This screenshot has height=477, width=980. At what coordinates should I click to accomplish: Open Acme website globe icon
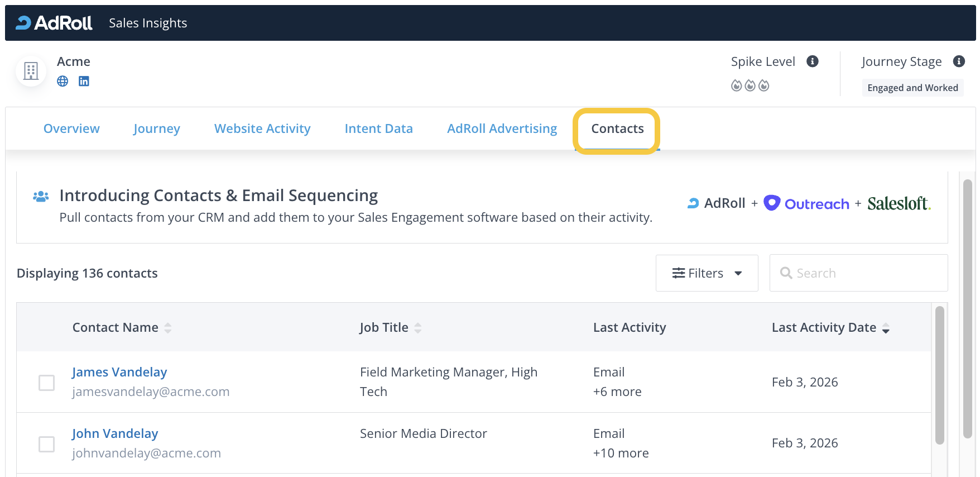[x=63, y=82]
